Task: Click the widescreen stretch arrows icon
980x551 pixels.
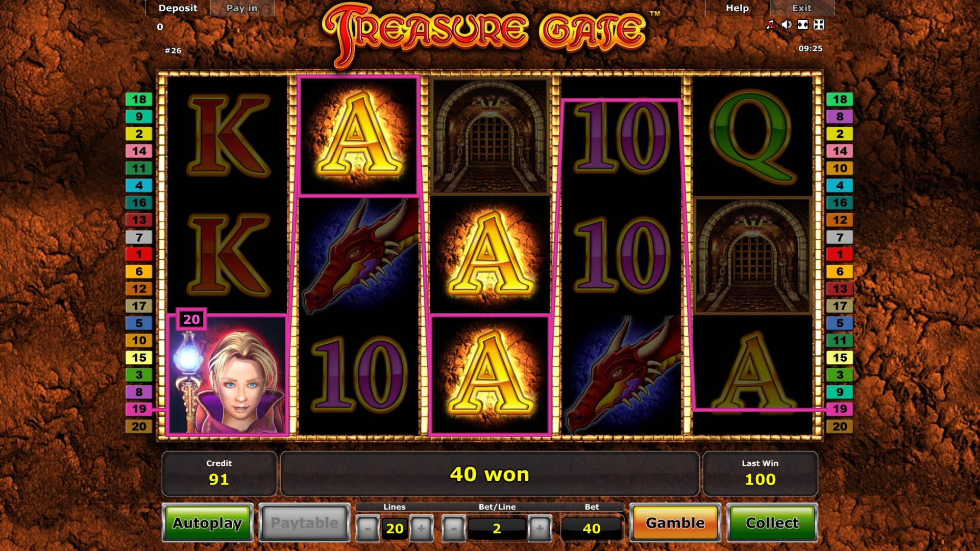Action: (x=803, y=24)
